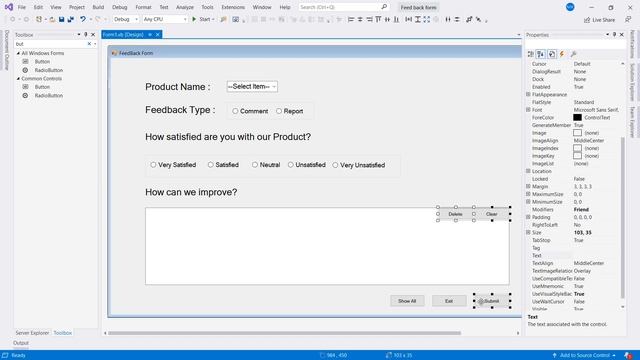Click the Align Bottoms layout icon
The image size is (640, 360).
396,19
